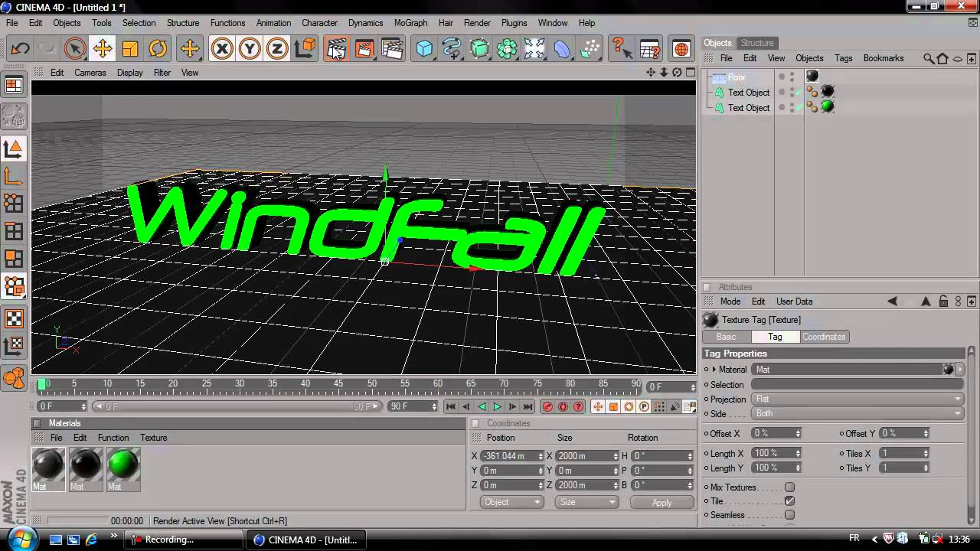Click Render Active View icon

[336, 50]
